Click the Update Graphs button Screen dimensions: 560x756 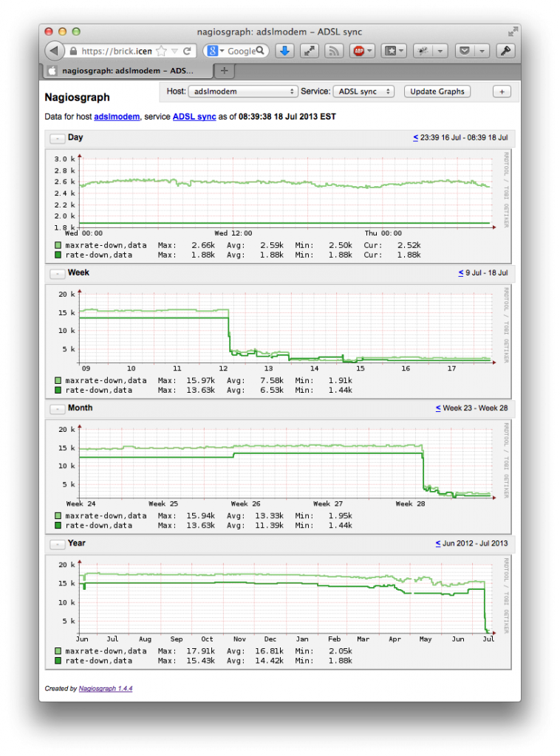point(437,92)
